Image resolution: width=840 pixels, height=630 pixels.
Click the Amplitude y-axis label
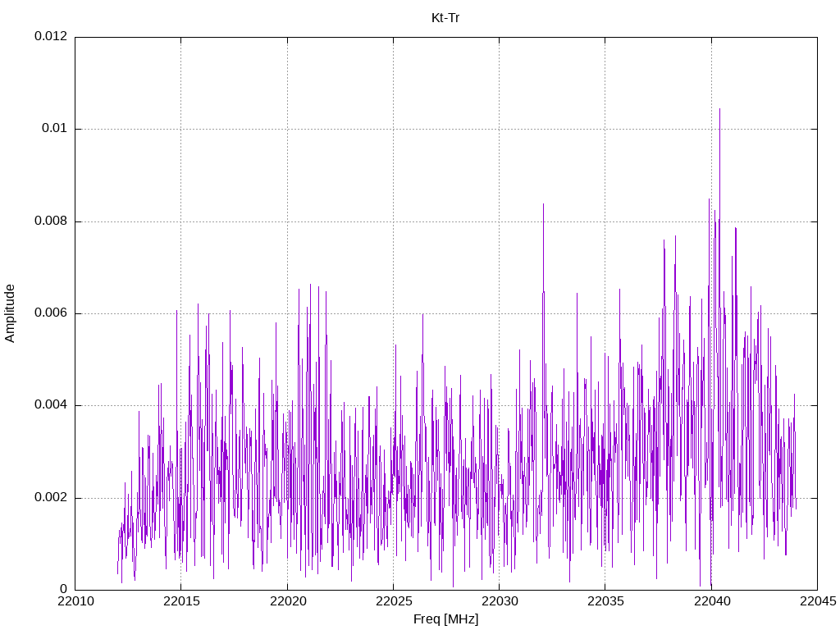point(10,313)
